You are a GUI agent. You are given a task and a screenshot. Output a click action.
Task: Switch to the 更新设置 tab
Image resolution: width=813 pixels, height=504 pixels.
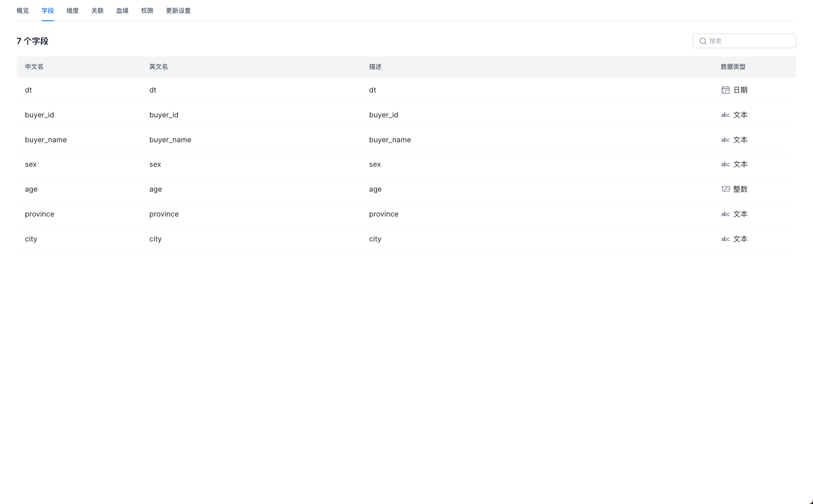[x=178, y=11]
